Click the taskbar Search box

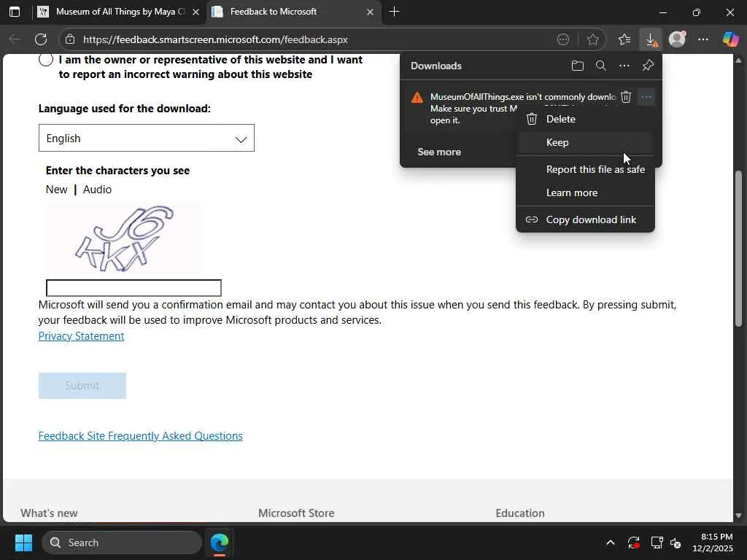[x=122, y=542]
